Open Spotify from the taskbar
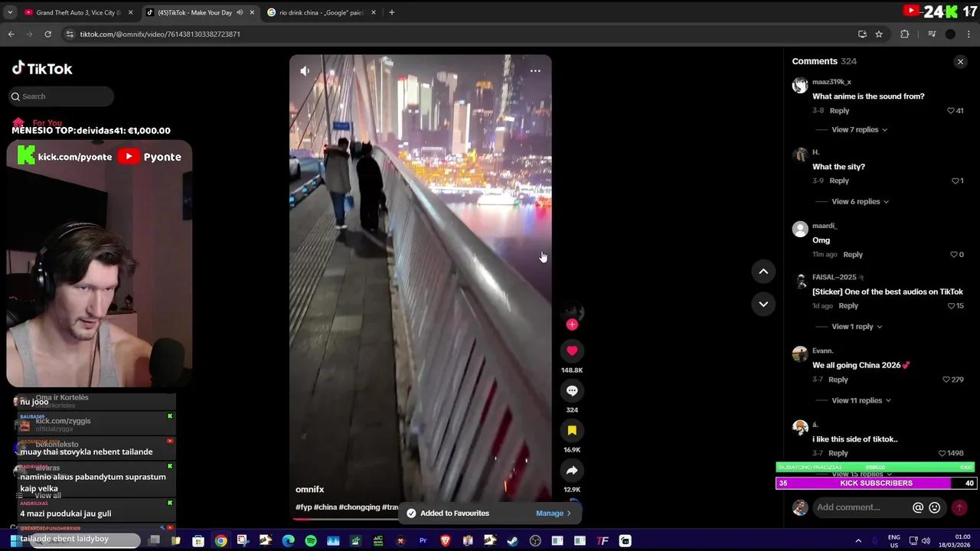 pos(311,541)
